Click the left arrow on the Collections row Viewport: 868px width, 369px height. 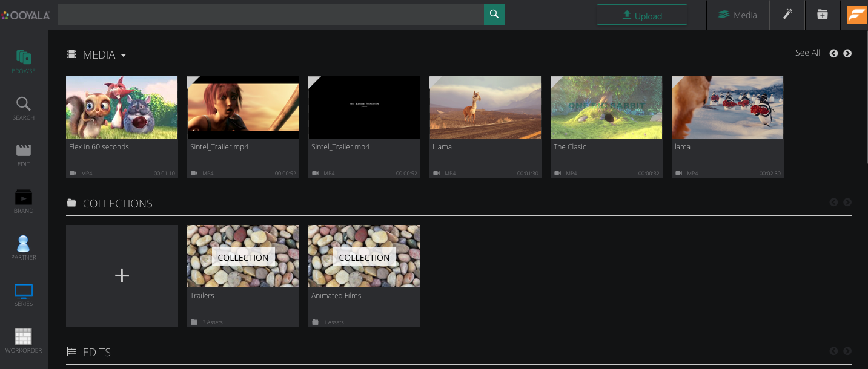coord(833,202)
